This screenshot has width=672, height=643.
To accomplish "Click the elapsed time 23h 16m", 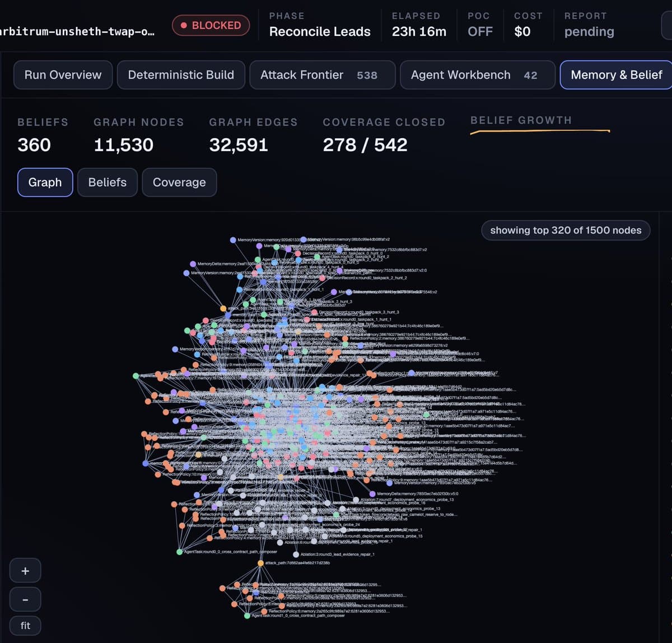I will 419,31.
